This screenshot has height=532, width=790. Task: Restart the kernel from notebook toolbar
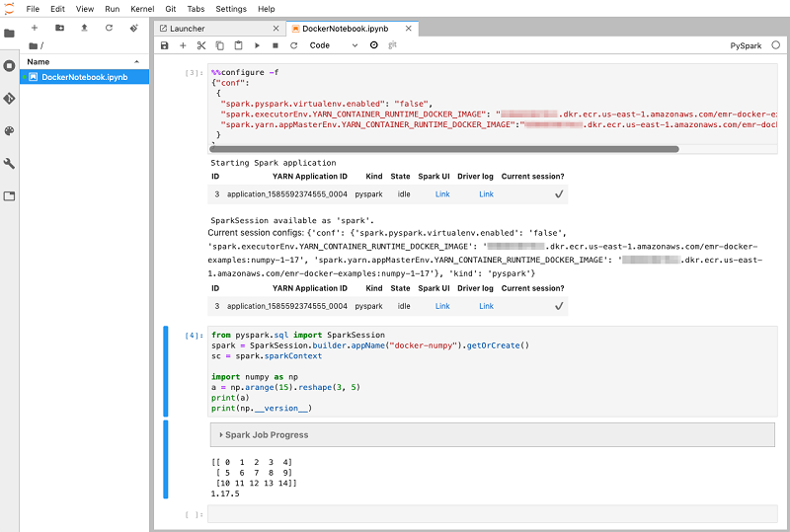(x=293, y=45)
